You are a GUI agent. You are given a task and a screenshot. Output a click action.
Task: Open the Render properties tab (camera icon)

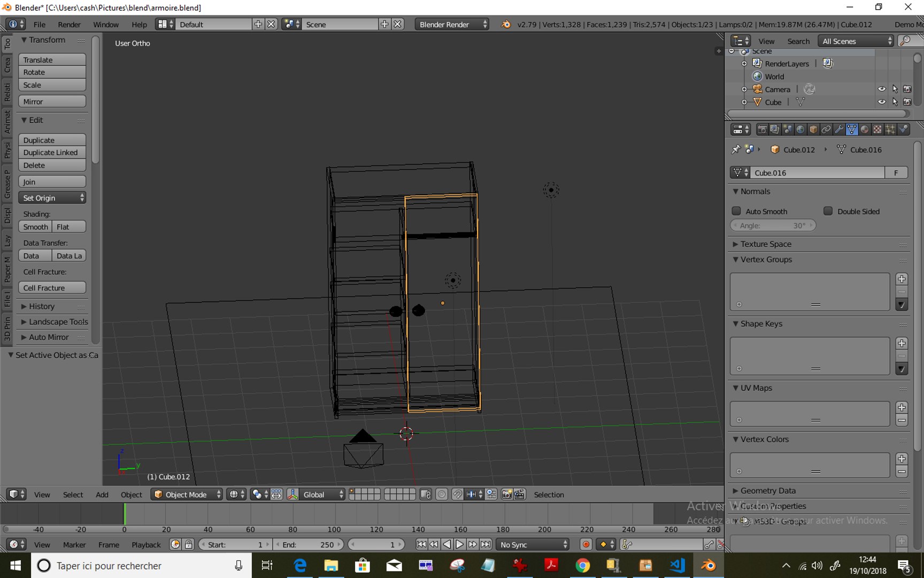762,130
